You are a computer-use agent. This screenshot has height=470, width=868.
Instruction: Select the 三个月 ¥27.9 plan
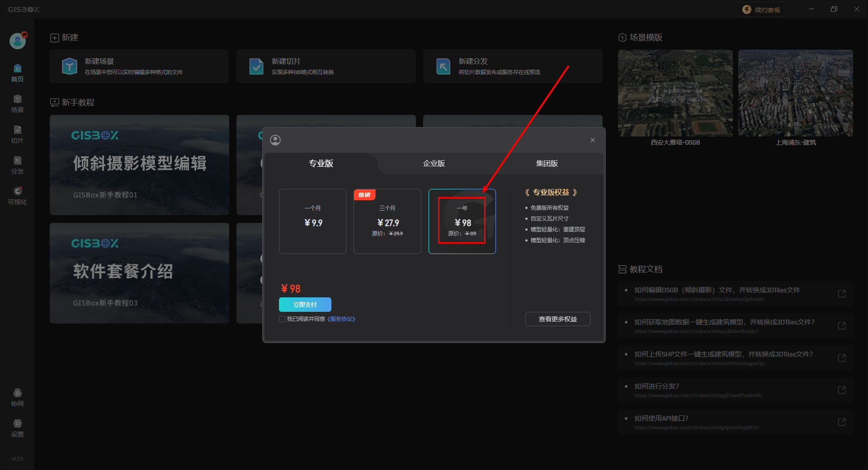pyautogui.click(x=387, y=221)
